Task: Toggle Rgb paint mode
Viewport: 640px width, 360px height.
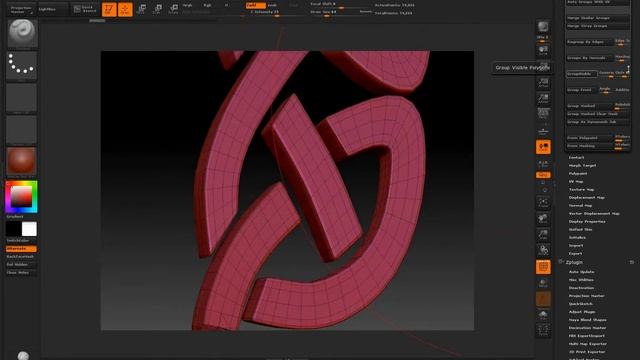Action: click(207, 5)
